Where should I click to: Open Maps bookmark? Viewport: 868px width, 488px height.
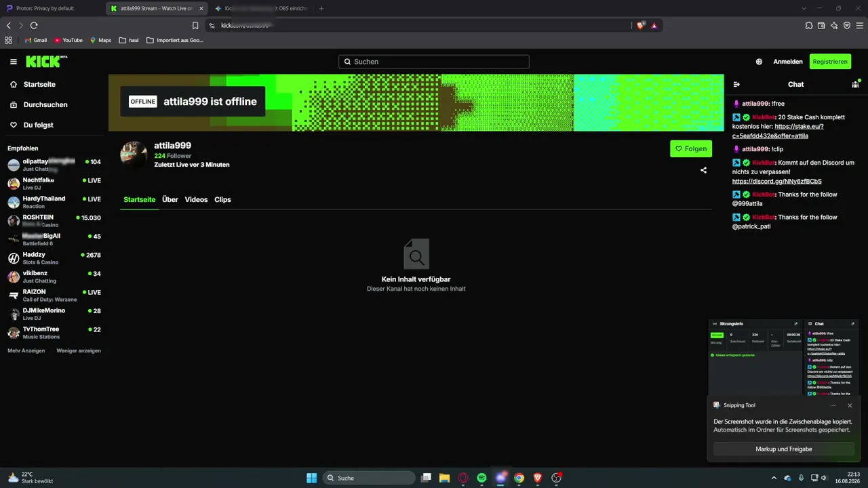pos(100,40)
